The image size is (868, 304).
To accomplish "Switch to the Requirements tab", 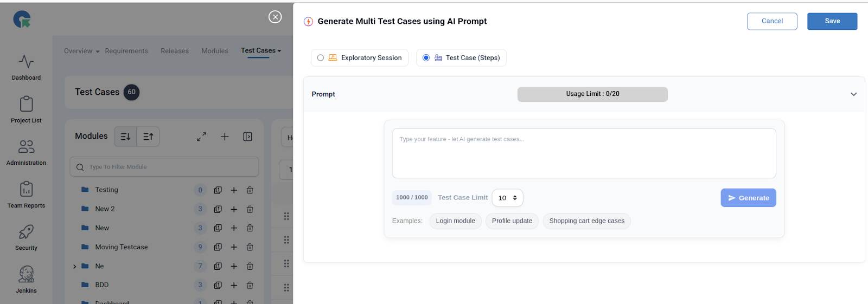I will pyautogui.click(x=126, y=51).
